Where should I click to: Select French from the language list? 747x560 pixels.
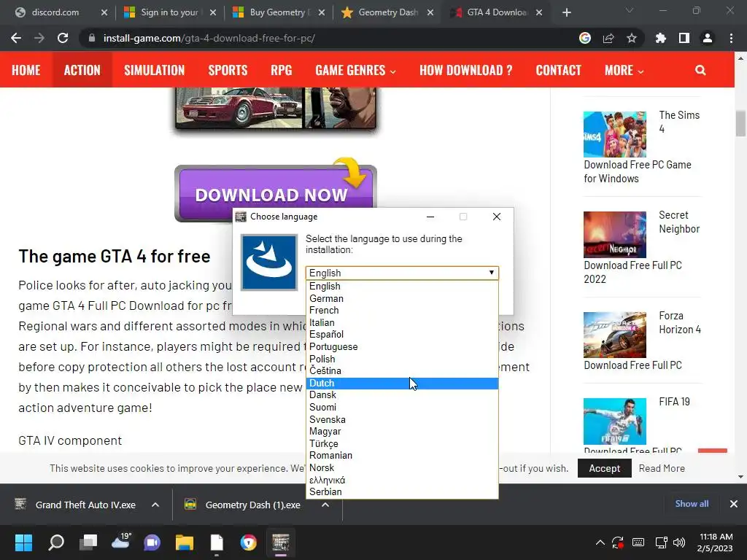(402, 311)
